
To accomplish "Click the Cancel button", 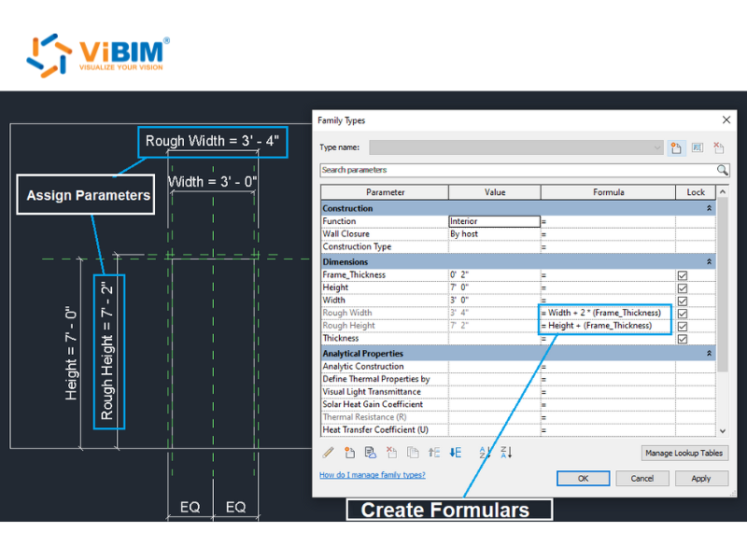I will click(642, 479).
